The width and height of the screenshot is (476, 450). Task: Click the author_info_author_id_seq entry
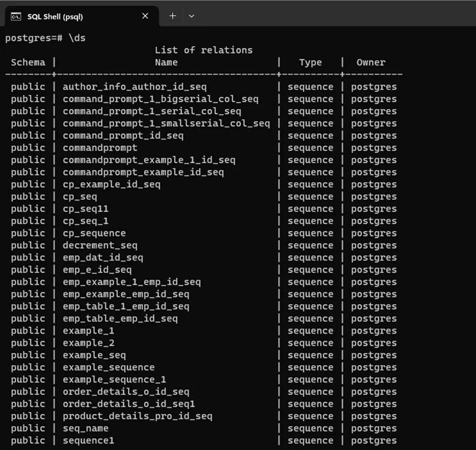click(x=135, y=87)
